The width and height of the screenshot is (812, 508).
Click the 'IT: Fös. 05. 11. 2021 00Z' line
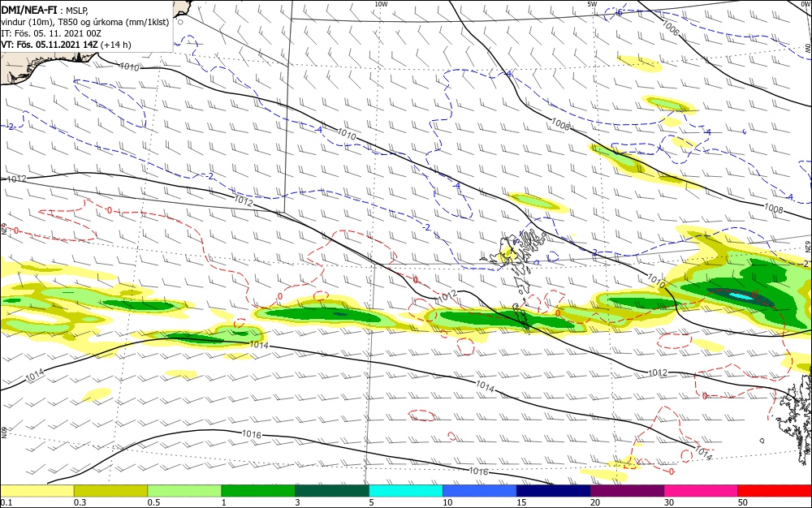tap(50, 33)
